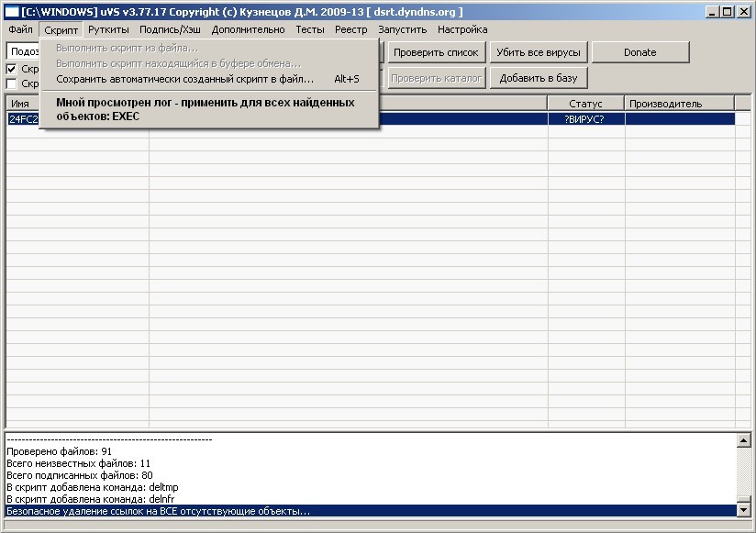
Task: Select highlighted log line Безопасное удаление ссылок
Action: 372,511
